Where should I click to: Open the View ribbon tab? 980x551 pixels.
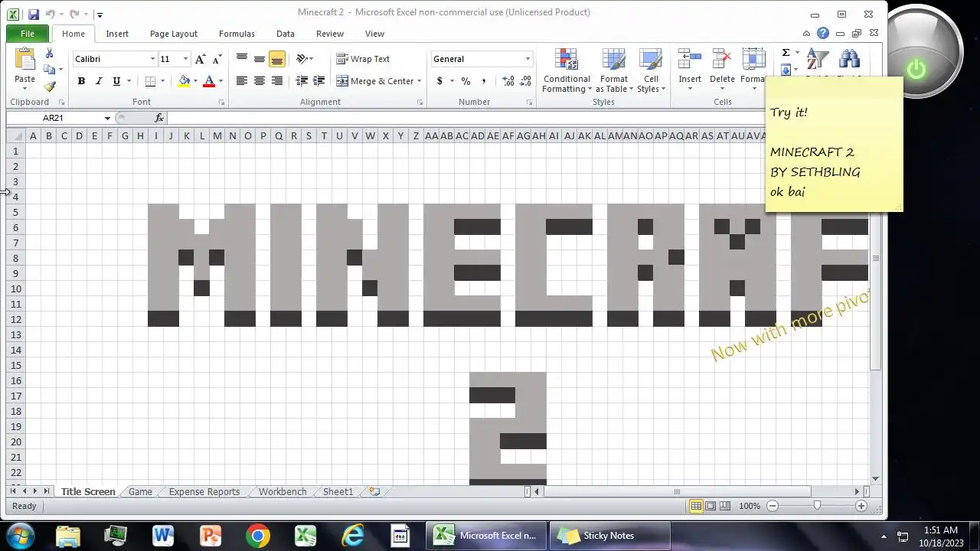coord(374,34)
